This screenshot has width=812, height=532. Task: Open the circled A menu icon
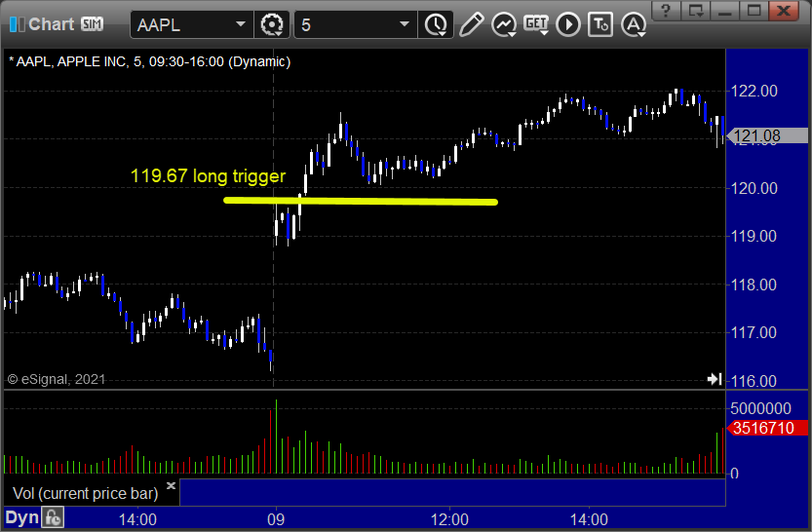pyautogui.click(x=634, y=24)
